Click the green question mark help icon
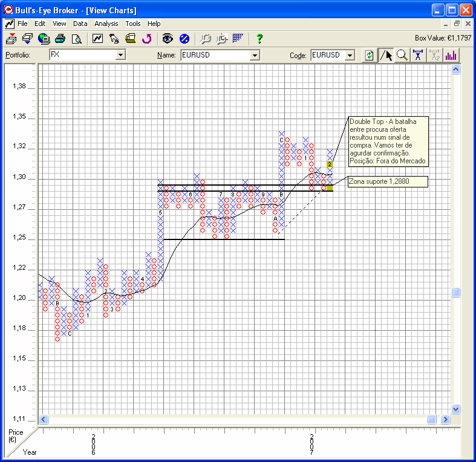This screenshot has width=476, height=462. point(259,39)
